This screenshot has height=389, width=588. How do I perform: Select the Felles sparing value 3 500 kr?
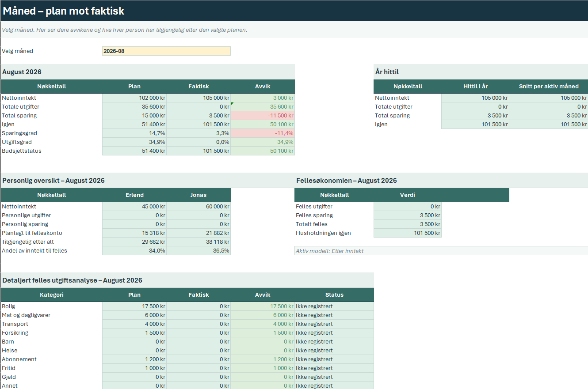point(407,215)
